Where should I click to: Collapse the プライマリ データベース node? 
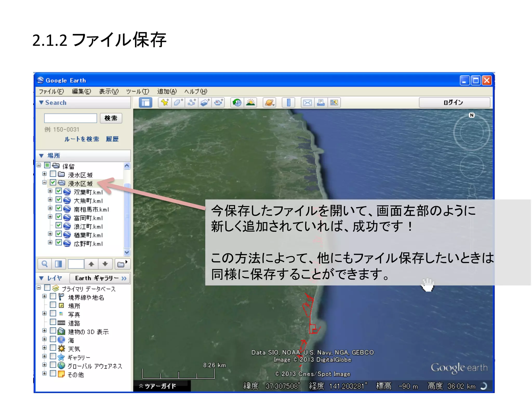click(x=39, y=288)
